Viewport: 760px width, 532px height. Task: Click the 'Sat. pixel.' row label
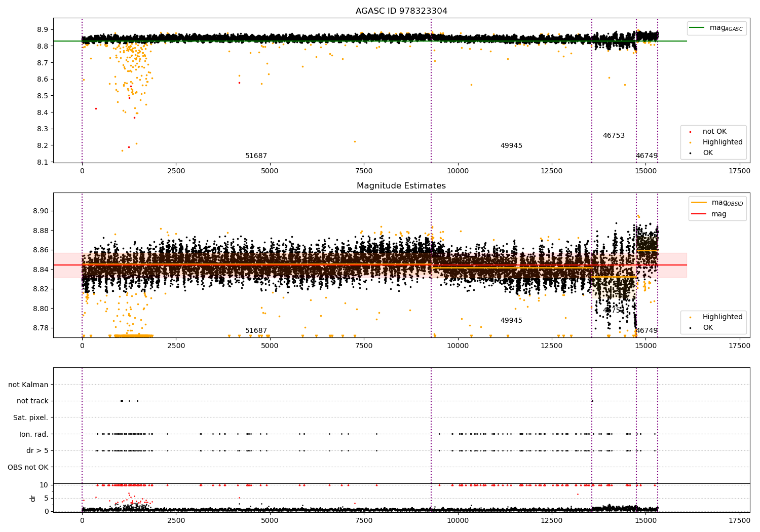click(x=31, y=418)
